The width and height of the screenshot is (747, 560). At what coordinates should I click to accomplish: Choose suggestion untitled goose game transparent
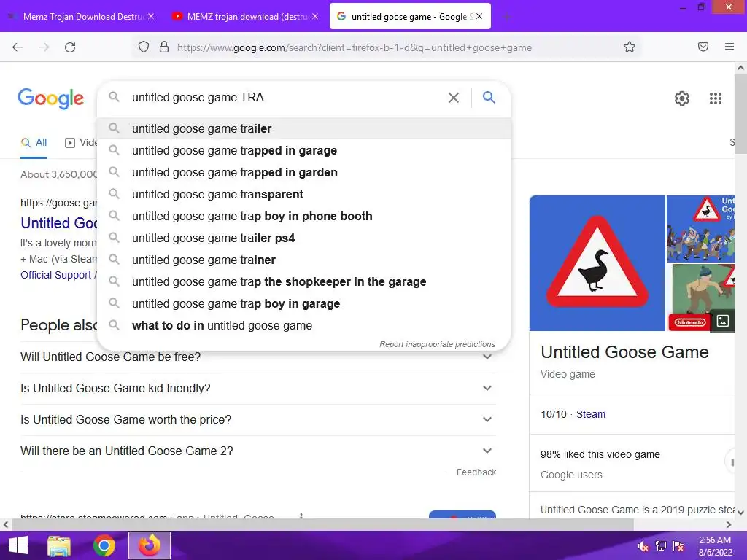click(303, 194)
